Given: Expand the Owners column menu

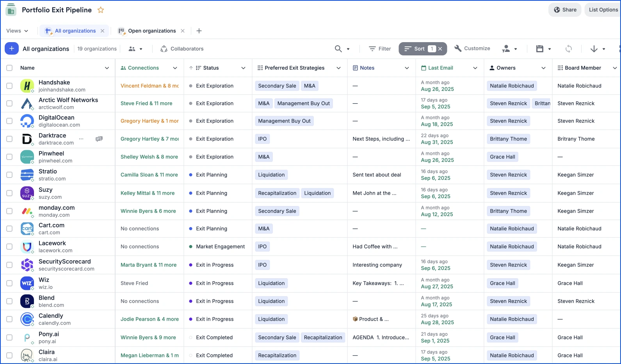Looking at the screenshot, I should [543, 68].
